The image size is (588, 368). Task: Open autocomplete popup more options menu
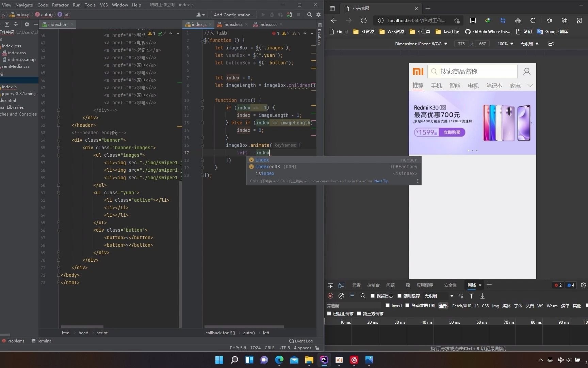pyautogui.click(x=418, y=181)
